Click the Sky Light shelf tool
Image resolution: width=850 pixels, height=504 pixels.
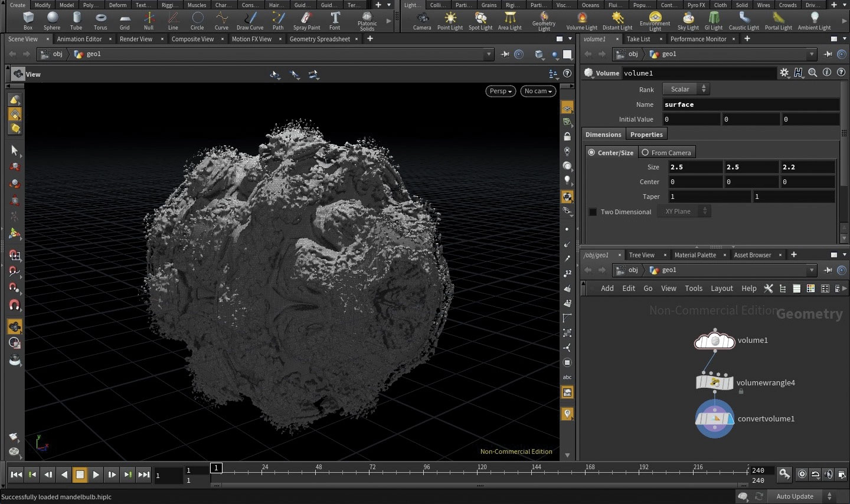point(688,19)
